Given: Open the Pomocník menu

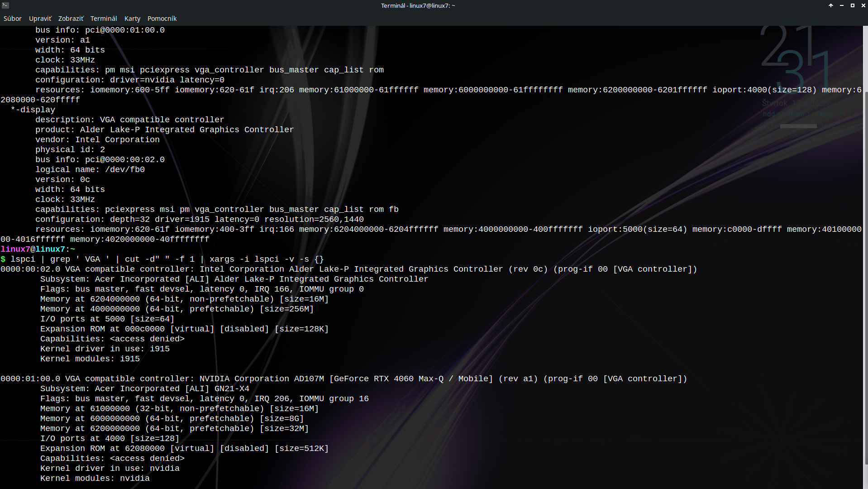Looking at the screenshot, I should pos(162,19).
